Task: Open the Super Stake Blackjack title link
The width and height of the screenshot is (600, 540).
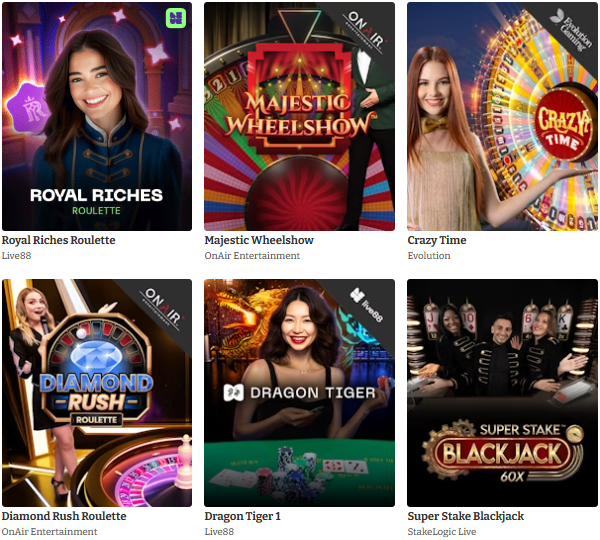Action: (x=466, y=516)
